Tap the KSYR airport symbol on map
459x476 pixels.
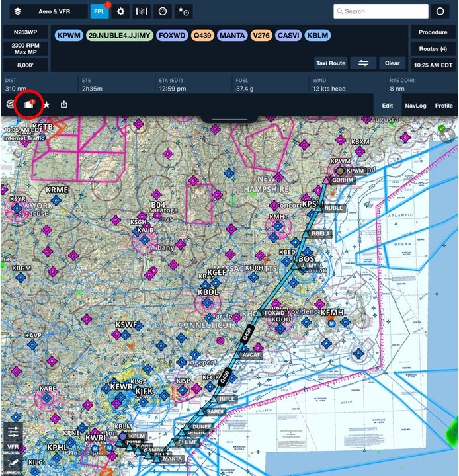pos(17,208)
